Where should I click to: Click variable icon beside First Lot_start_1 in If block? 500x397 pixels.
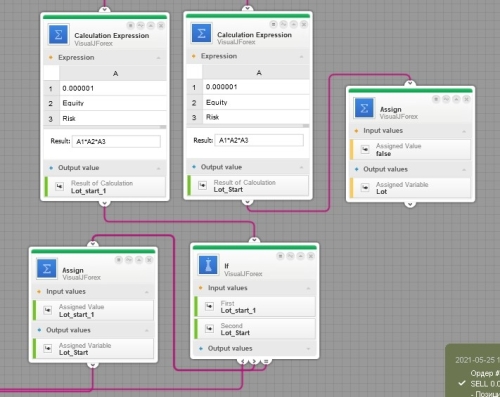click(x=209, y=306)
